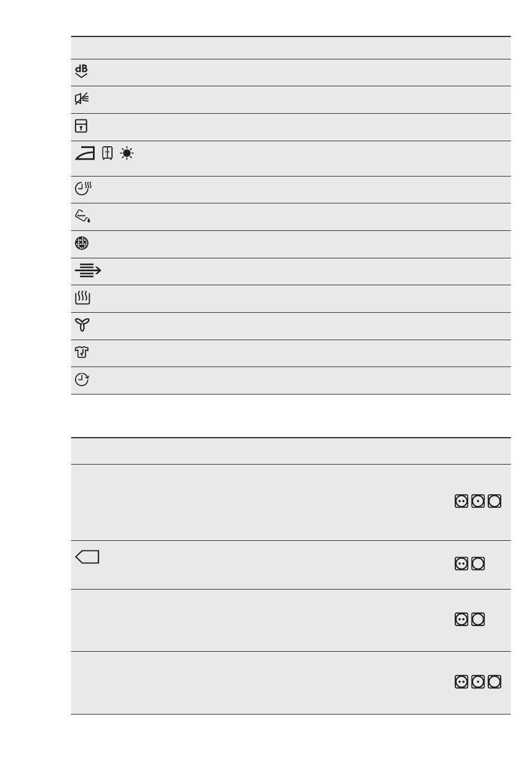Click the cupboard dry wardrobe icon

coord(108,154)
